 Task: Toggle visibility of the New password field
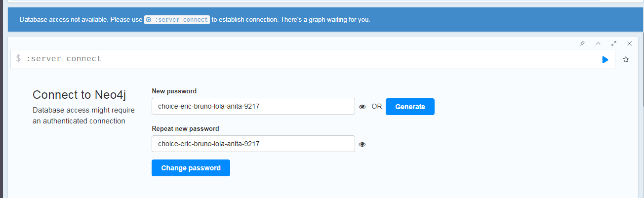[x=362, y=107]
